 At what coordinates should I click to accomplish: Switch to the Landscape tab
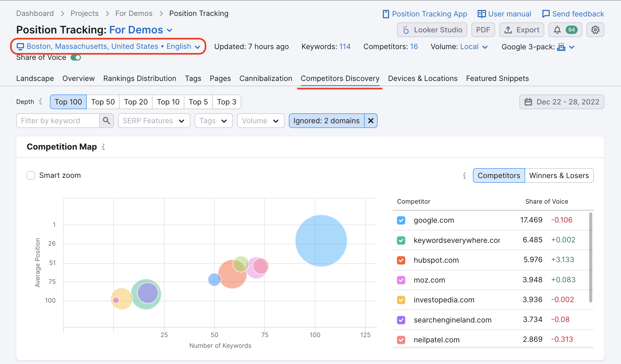point(35,78)
